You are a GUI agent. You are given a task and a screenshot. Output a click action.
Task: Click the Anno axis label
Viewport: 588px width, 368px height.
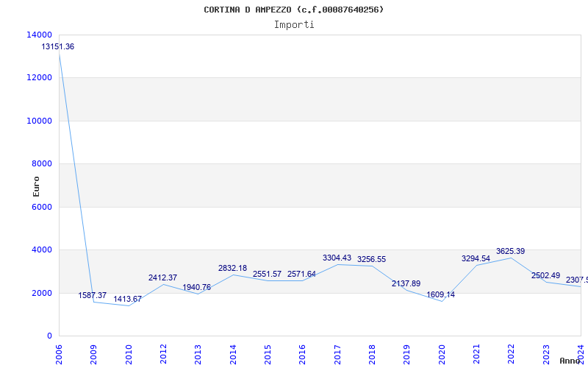click(x=570, y=361)
